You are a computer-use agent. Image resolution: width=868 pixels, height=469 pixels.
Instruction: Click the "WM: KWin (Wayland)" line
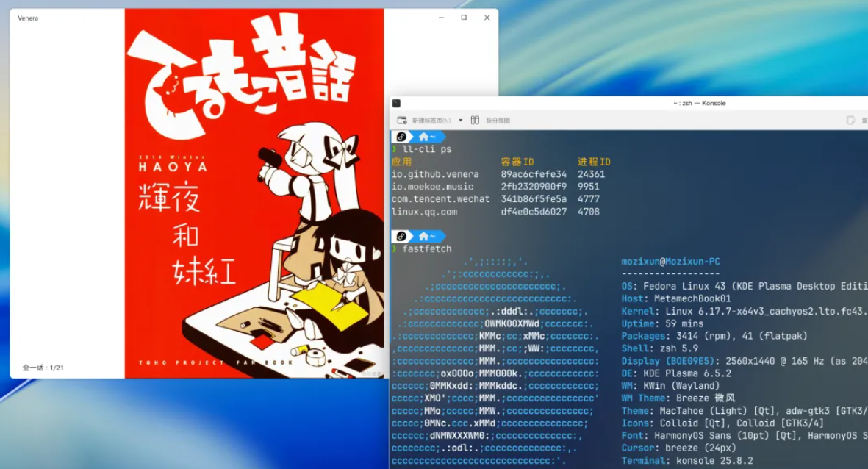(x=670, y=386)
